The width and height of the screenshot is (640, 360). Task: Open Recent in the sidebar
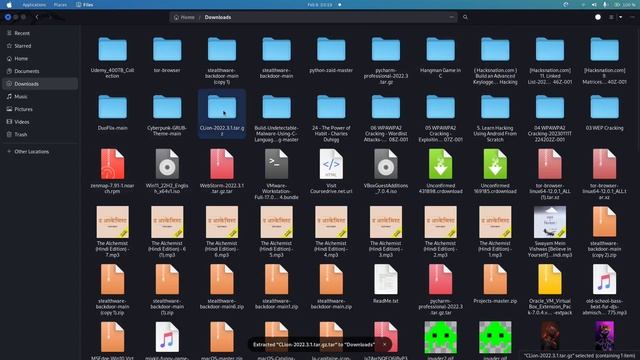40,33
